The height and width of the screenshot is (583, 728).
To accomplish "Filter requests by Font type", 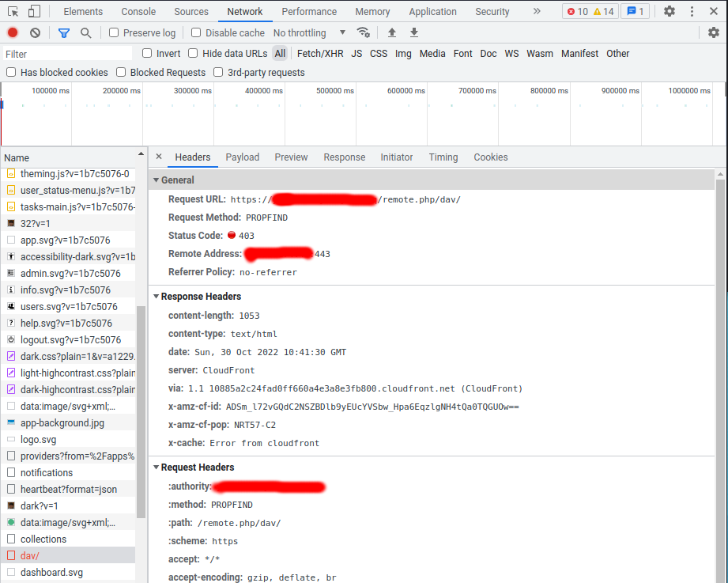I will [463, 54].
